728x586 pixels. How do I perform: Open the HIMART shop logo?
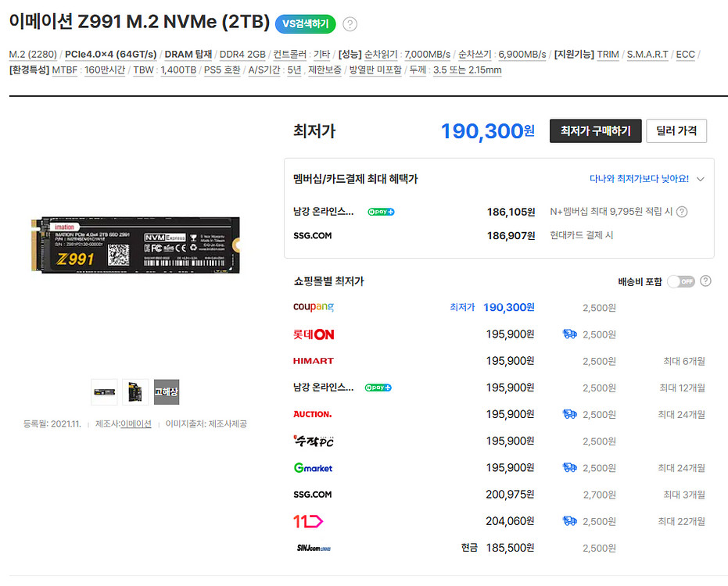(314, 361)
